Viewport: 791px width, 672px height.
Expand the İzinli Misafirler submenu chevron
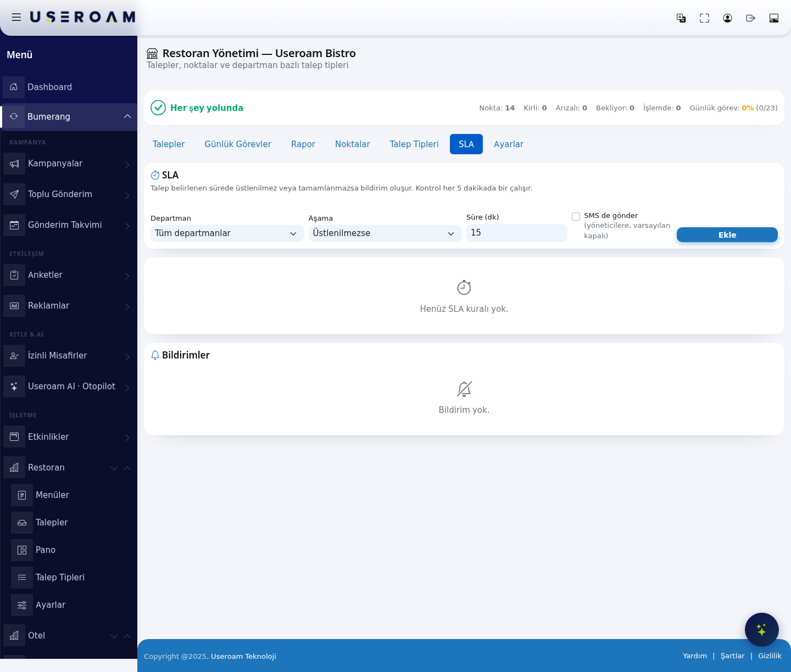pyautogui.click(x=127, y=357)
